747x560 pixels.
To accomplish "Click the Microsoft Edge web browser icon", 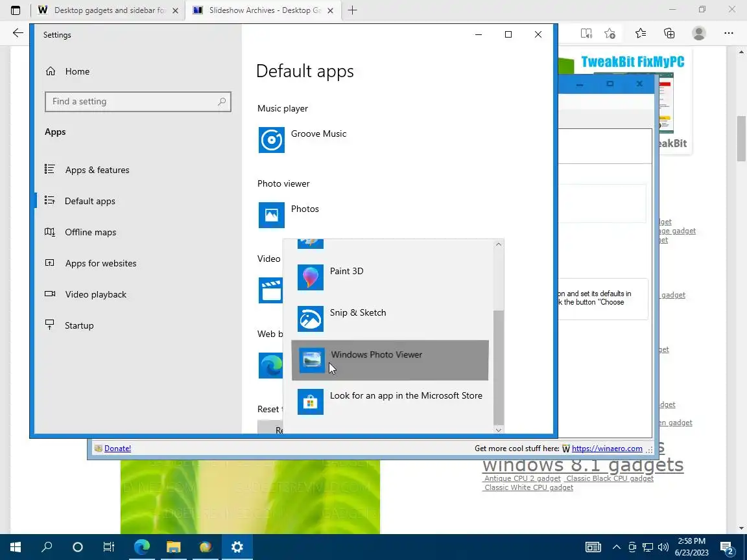I will point(270,366).
